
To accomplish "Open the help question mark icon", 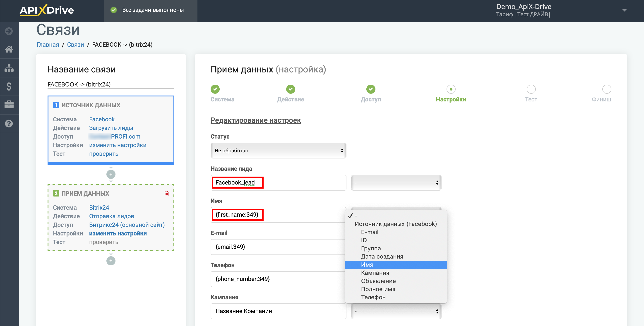I will [x=9, y=123].
